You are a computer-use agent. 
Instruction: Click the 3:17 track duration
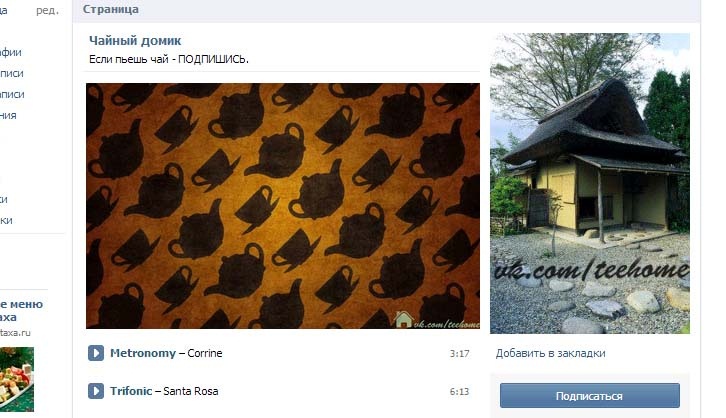(x=459, y=354)
